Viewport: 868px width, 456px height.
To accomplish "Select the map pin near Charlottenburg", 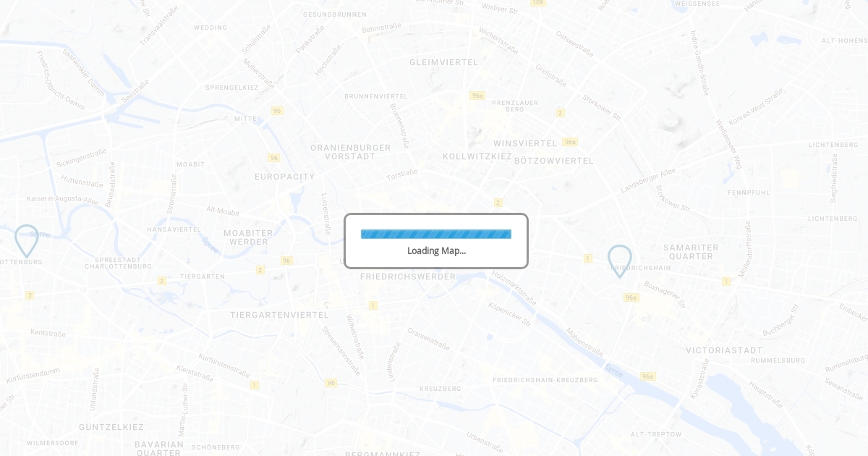I will pyautogui.click(x=27, y=240).
